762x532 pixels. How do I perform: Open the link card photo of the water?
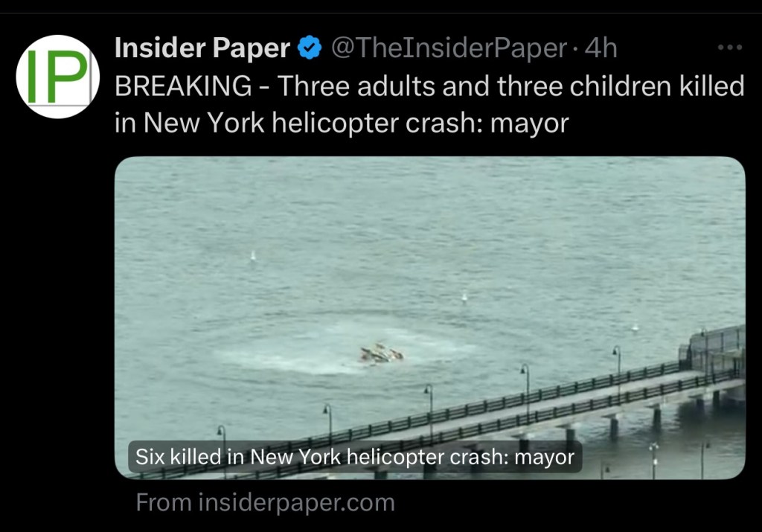[x=429, y=318]
